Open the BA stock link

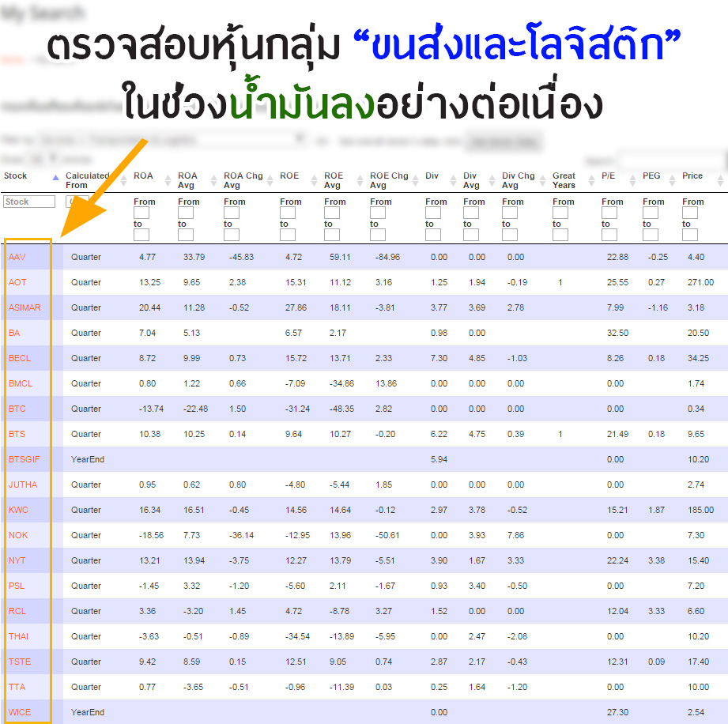14,333
